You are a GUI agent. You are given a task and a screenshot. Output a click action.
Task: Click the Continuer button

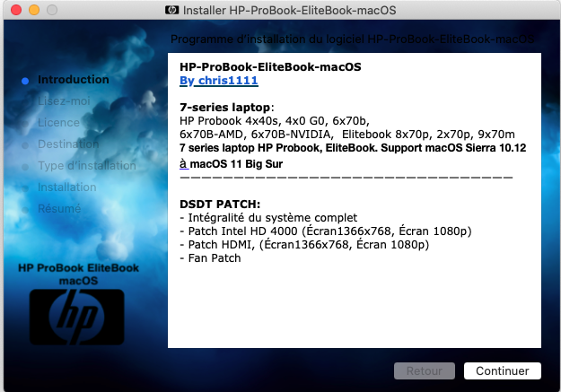tap(503, 370)
